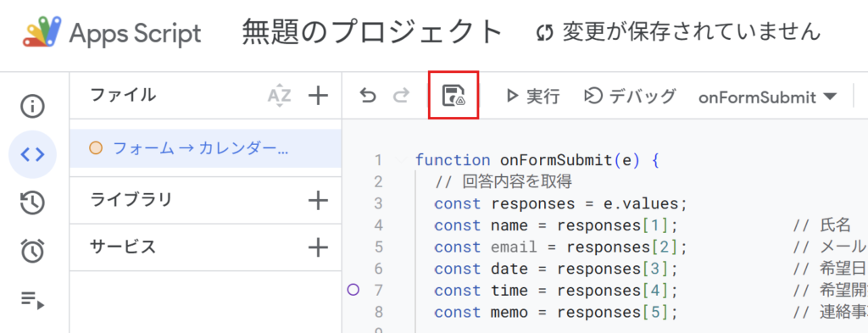Click the code 'const email = responses[2];'
The width and height of the screenshot is (868, 333).
pos(561,247)
